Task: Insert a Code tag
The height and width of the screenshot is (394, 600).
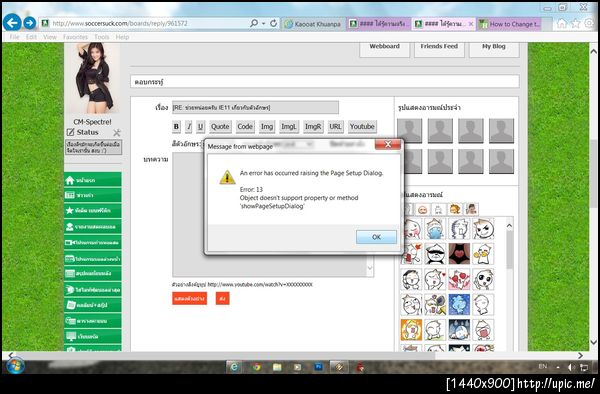Action: coord(245,126)
